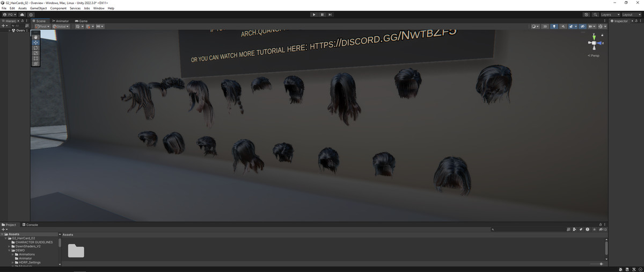Select the Rotate tool

coord(35,48)
